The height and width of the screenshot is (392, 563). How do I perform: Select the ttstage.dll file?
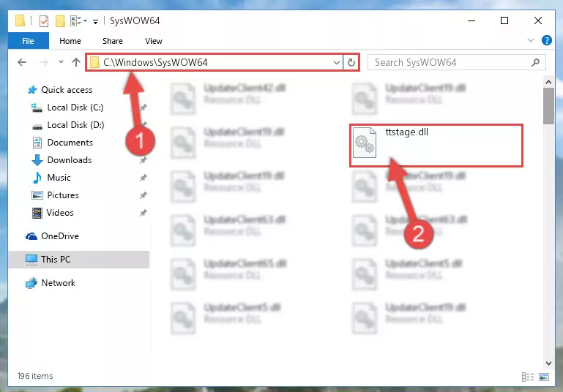click(436, 146)
